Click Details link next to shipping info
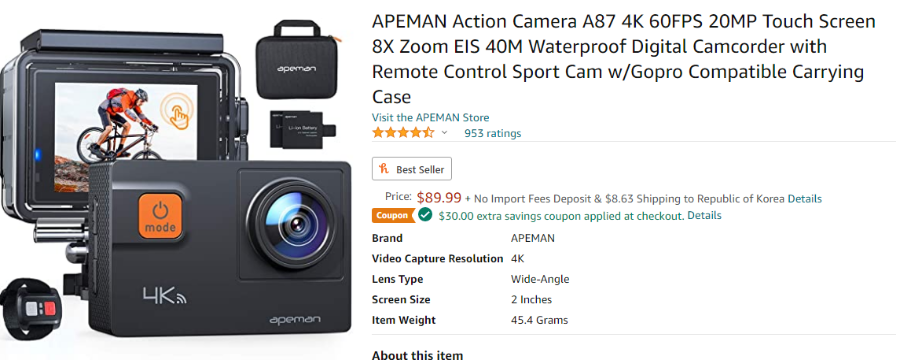 point(805,199)
